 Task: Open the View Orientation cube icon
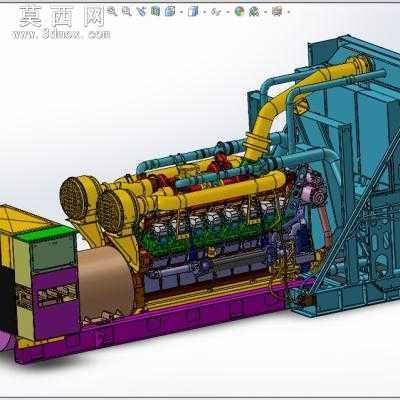(x=170, y=12)
